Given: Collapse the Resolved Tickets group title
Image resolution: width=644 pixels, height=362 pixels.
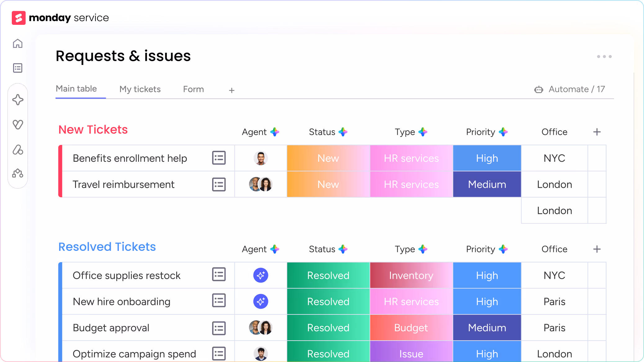Looking at the screenshot, I should tap(107, 247).
